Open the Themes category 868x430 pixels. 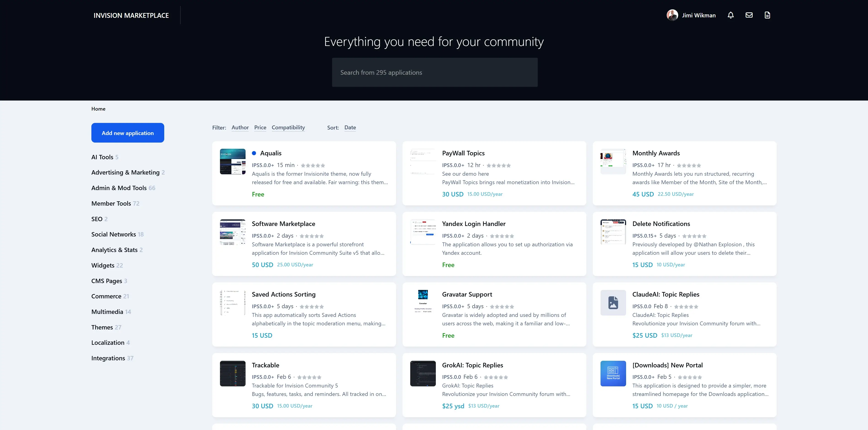click(102, 327)
